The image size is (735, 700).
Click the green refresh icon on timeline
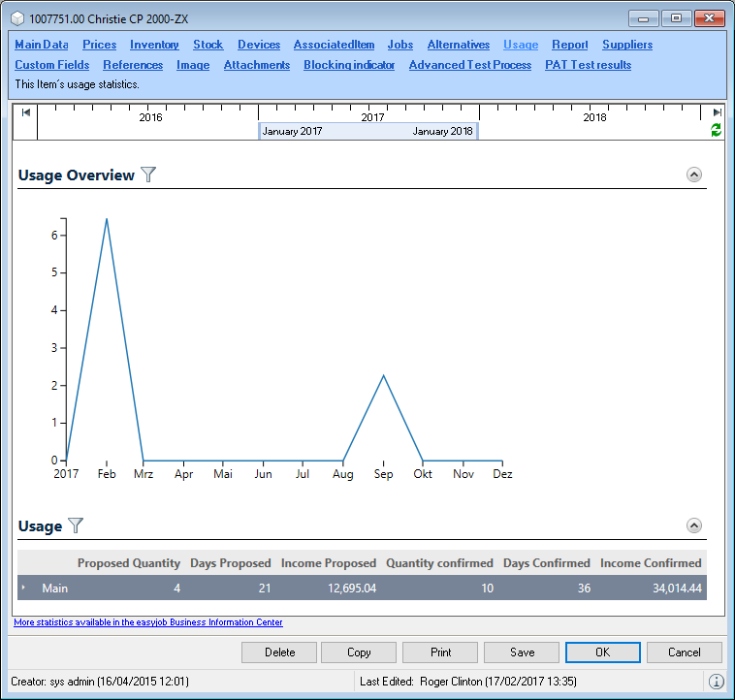pos(717,130)
